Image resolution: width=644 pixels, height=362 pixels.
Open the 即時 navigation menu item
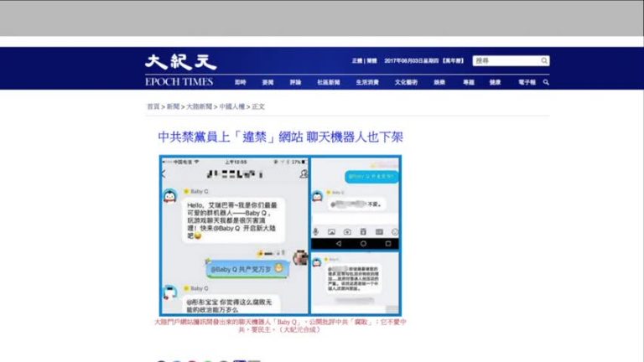point(241,82)
